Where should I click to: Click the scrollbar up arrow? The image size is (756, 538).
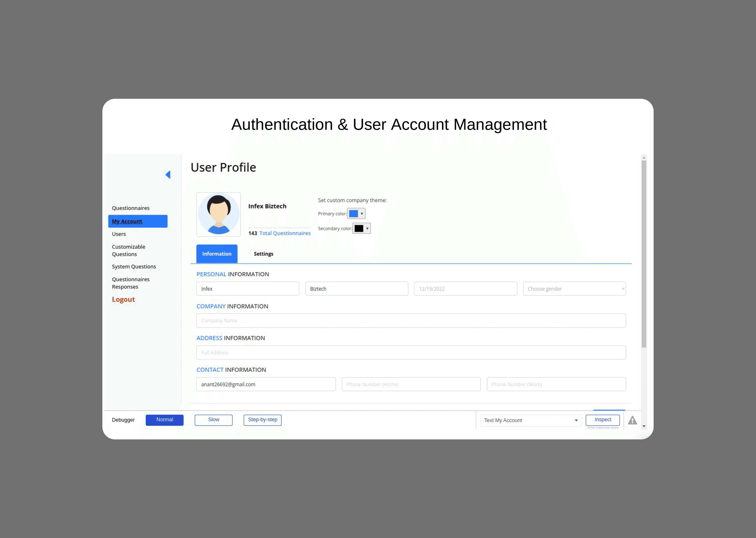pos(644,158)
